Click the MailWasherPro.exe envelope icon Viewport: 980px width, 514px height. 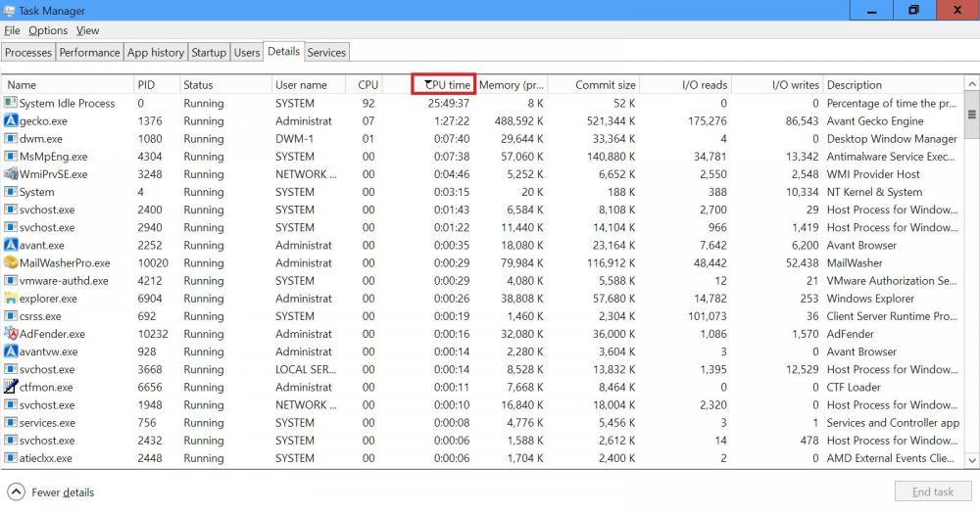tap(11, 262)
